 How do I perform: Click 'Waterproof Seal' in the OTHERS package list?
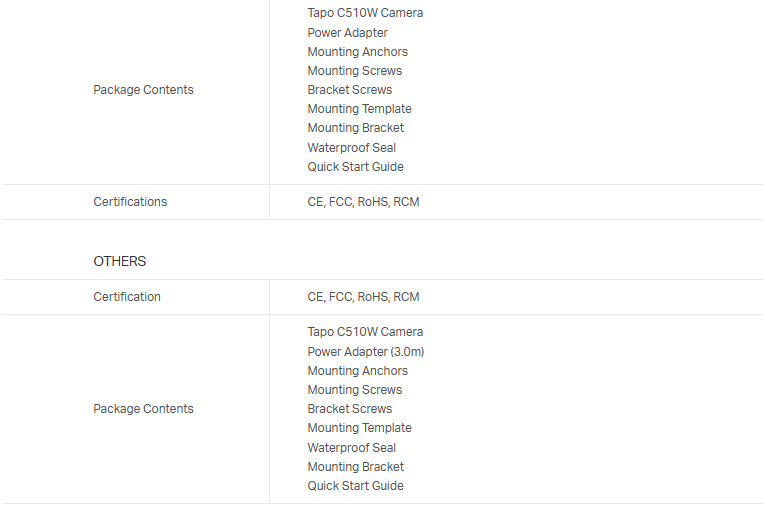pos(351,448)
